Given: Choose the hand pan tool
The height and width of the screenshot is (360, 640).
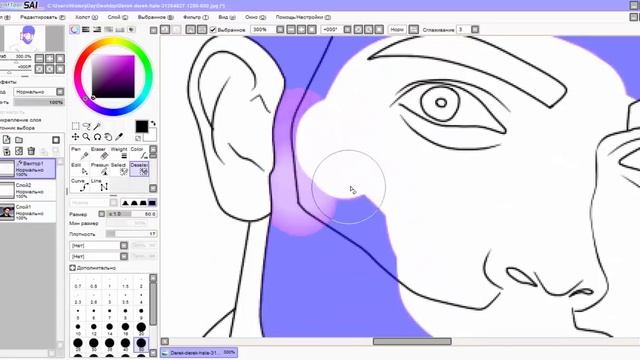Looking at the screenshot, I should pos(108,137).
